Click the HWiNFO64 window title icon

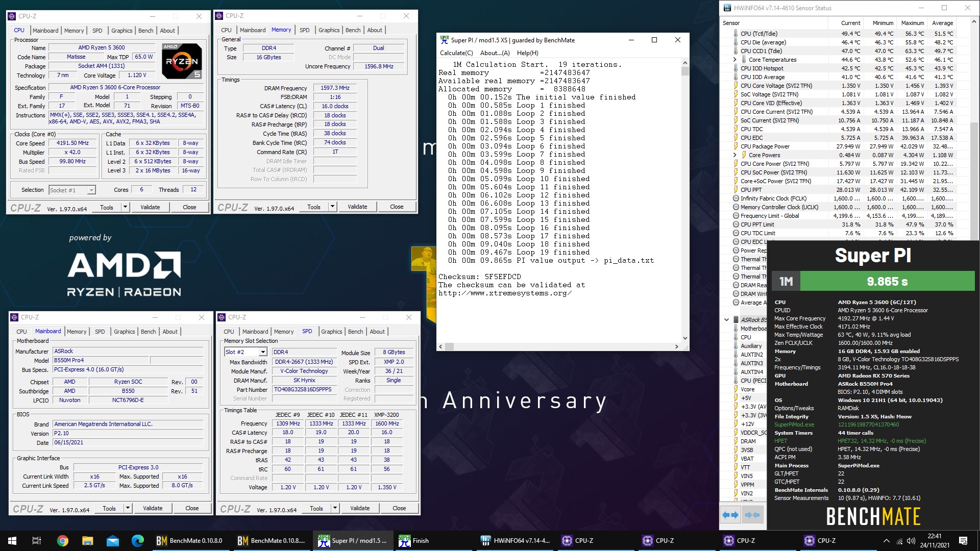click(x=727, y=8)
